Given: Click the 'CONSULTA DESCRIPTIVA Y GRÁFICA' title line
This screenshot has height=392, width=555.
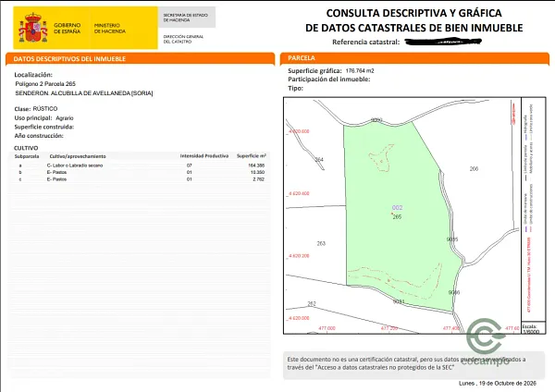Looking at the screenshot, I should pos(413,13).
